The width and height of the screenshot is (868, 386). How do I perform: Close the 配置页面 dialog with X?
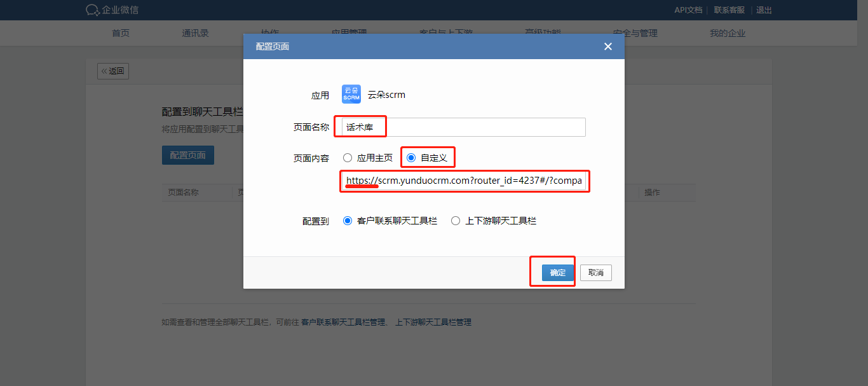click(x=607, y=46)
